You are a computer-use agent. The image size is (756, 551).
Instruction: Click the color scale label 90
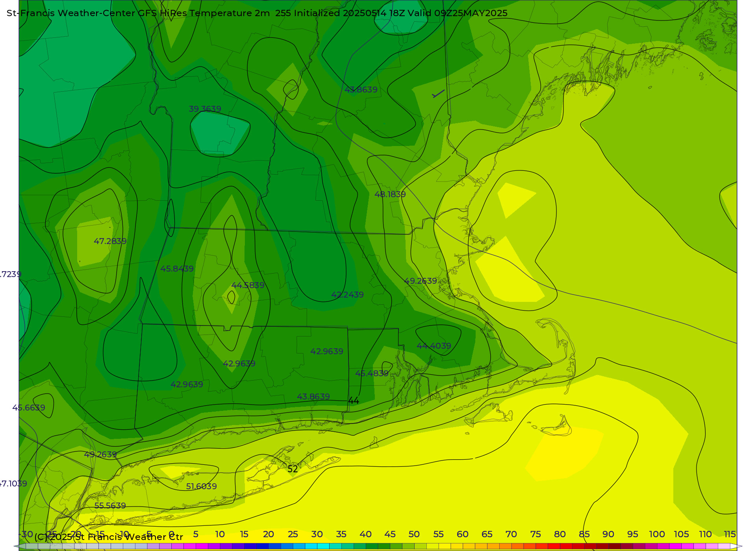(608, 534)
